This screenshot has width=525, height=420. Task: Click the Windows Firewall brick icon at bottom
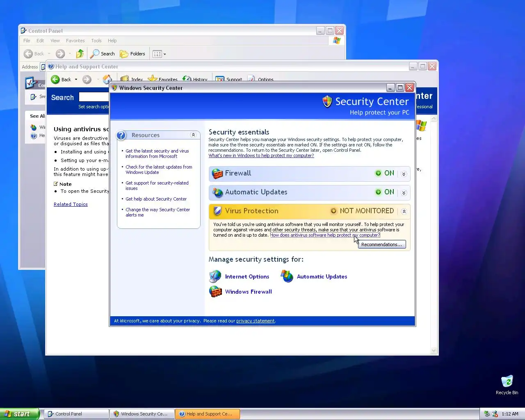[x=215, y=292]
